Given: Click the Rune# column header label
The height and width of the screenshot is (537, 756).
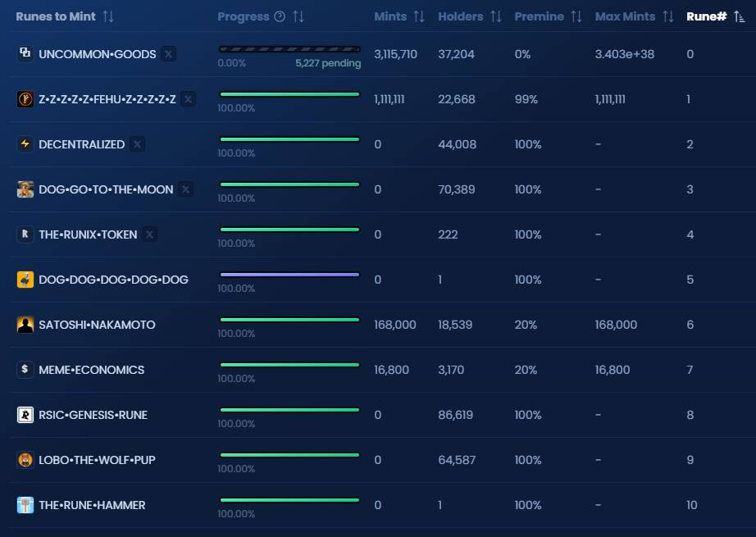Looking at the screenshot, I should [x=706, y=16].
